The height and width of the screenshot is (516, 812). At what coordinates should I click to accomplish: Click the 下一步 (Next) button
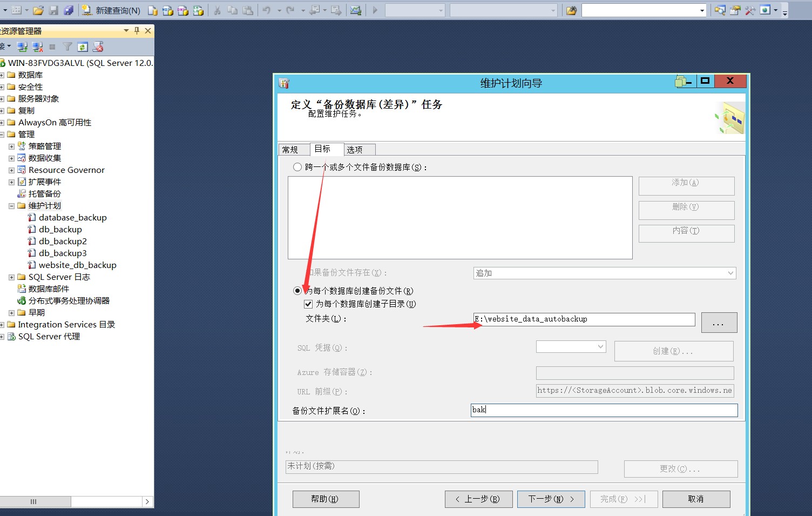coord(551,499)
